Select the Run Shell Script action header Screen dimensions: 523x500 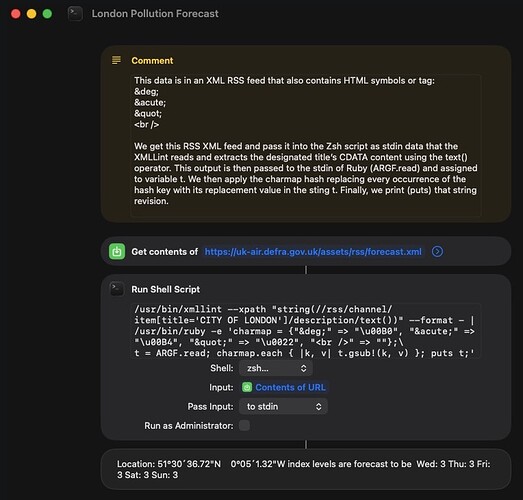[x=165, y=289]
